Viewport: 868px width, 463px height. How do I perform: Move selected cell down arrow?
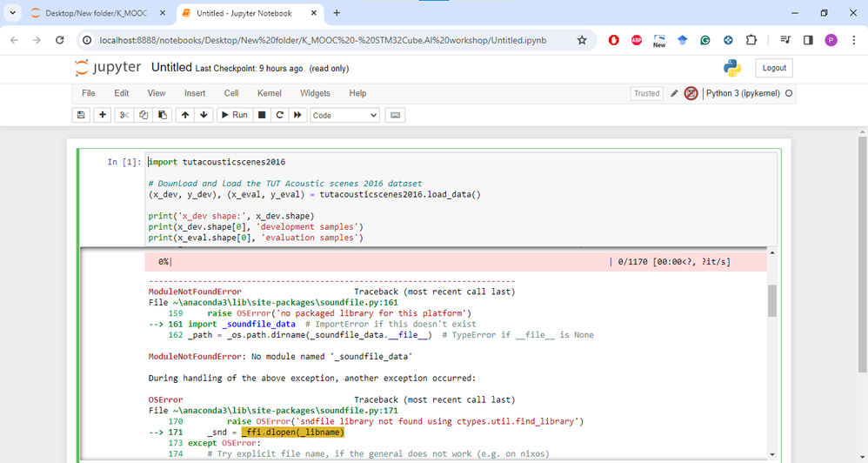tap(204, 115)
